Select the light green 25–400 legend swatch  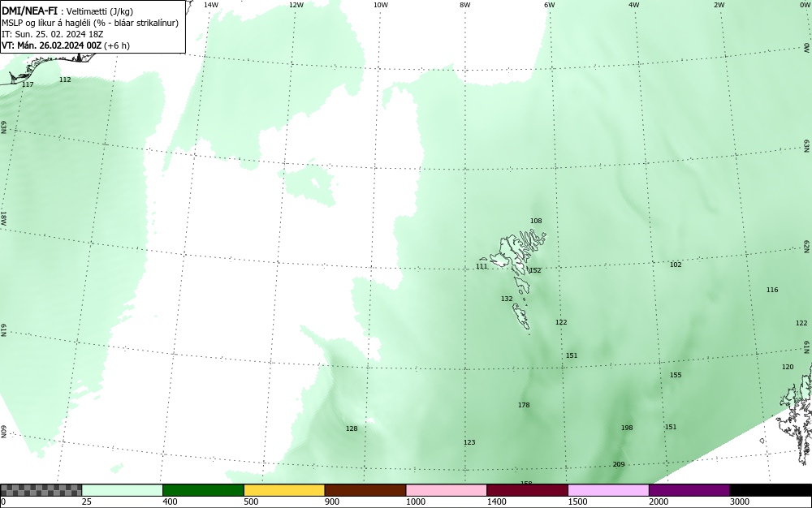coord(123,490)
